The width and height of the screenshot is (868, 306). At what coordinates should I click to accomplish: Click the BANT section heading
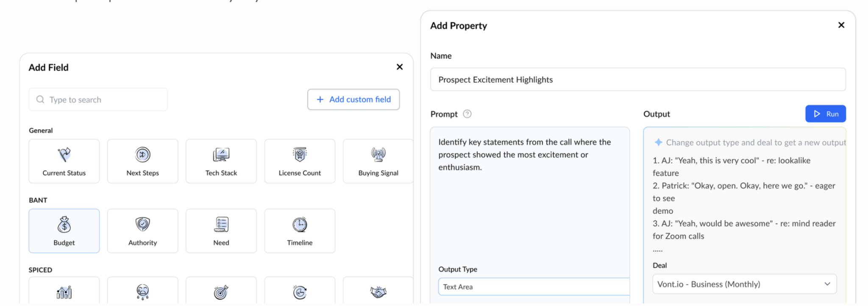coord(38,200)
